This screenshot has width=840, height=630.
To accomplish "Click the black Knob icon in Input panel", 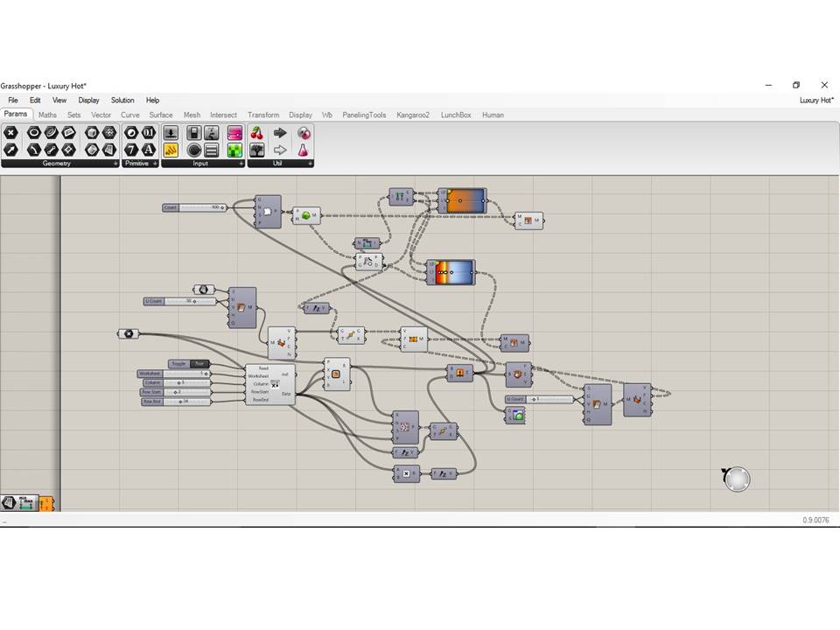I will pos(193,150).
